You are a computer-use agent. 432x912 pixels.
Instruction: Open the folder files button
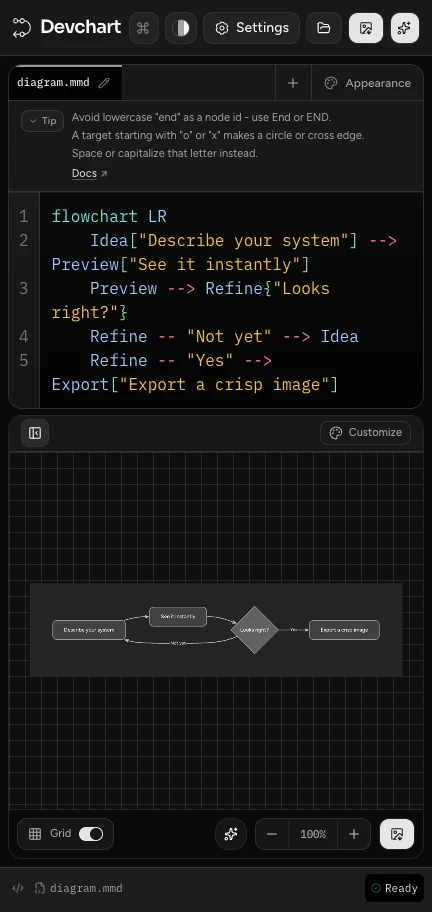324,28
